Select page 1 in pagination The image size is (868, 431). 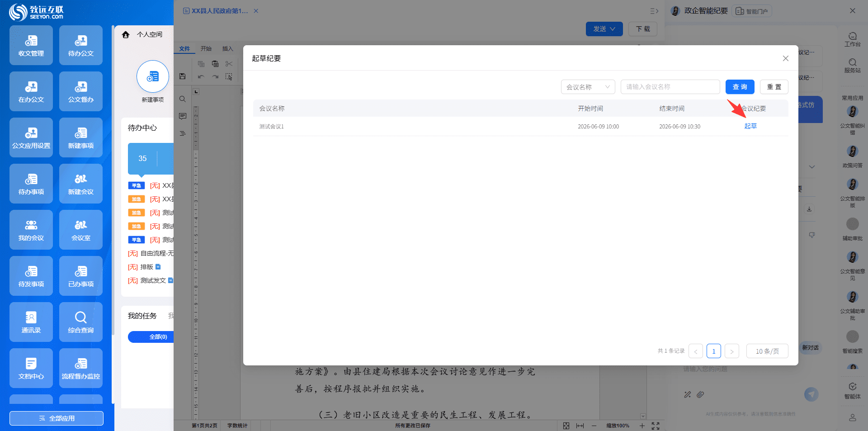[x=714, y=351]
